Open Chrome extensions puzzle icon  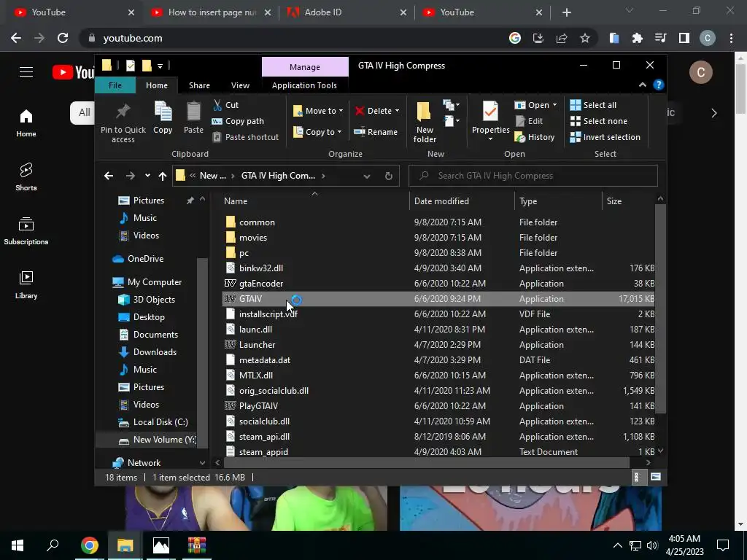coord(638,38)
